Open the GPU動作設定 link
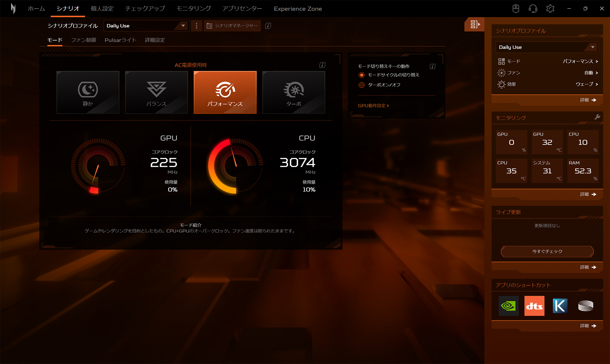The height and width of the screenshot is (364, 610). tap(373, 106)
